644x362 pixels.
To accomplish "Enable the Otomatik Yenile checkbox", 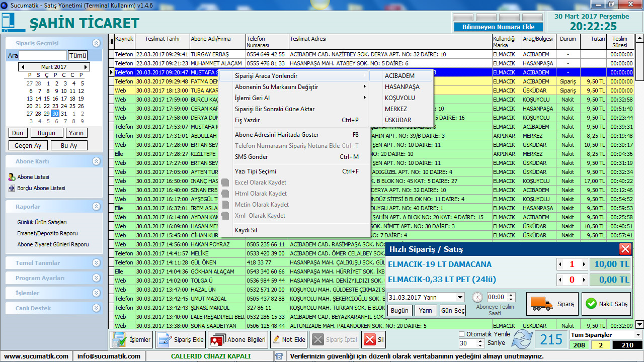I will tap(462, 334).
